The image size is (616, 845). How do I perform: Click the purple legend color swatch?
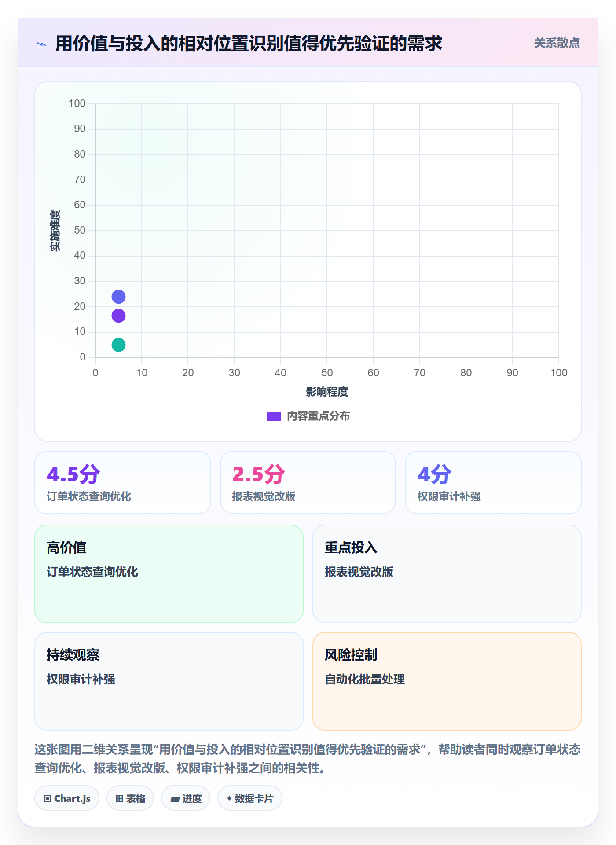pyautogui.click(x=273, y=416)
